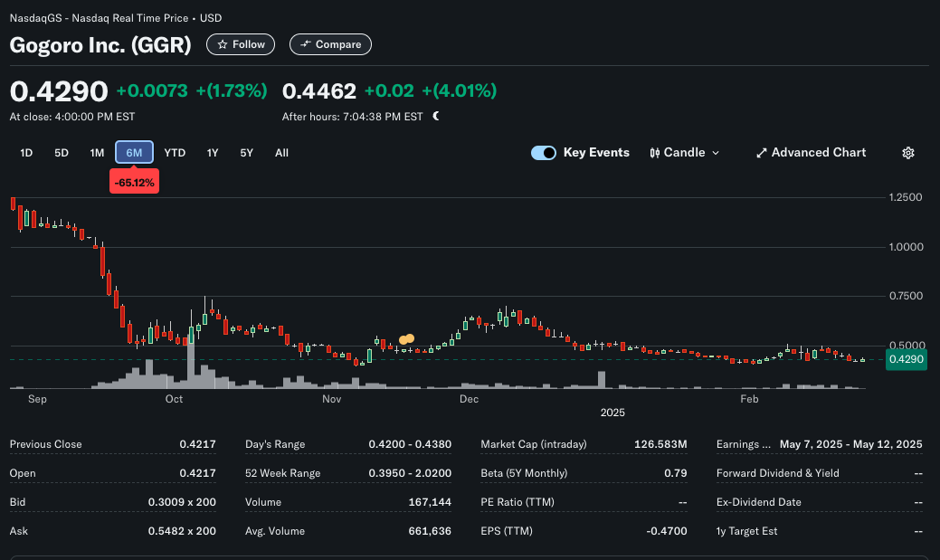Click the 0.4290 closing price
Screen dimensions: 940x560
(x=59, y=91)
